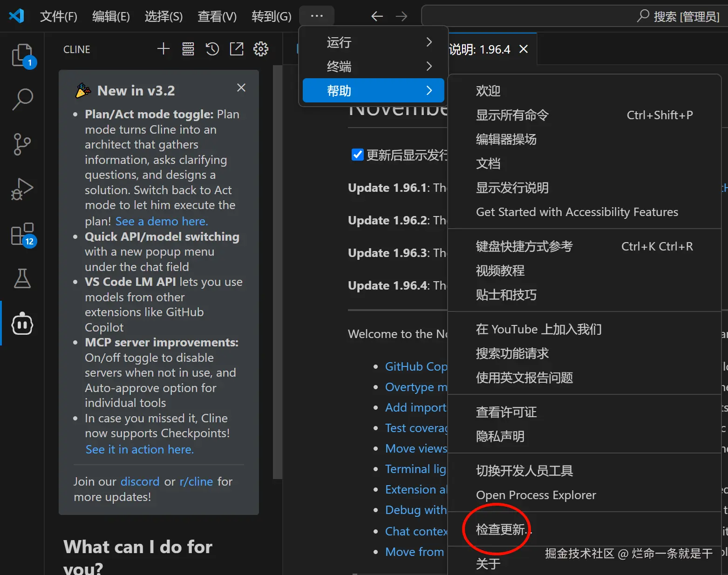Open the Debug with release notes link
The image size is (728, 575).
[x=416, y=510]
